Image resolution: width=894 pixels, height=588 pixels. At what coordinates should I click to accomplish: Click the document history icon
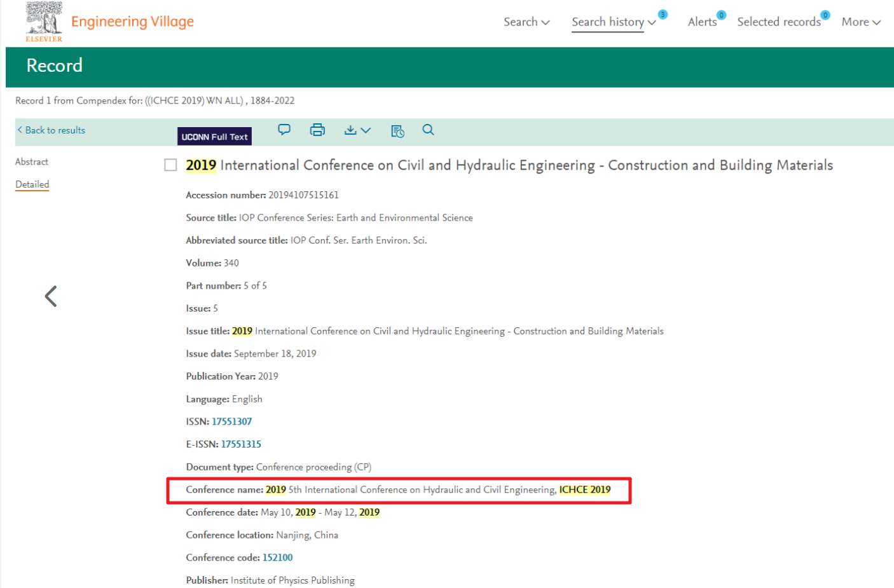click(x=397, y=131)
